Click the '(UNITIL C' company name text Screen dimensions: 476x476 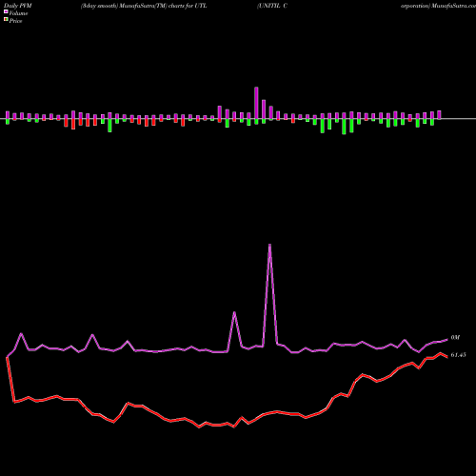pyautogui.click(x=272, y=6)
